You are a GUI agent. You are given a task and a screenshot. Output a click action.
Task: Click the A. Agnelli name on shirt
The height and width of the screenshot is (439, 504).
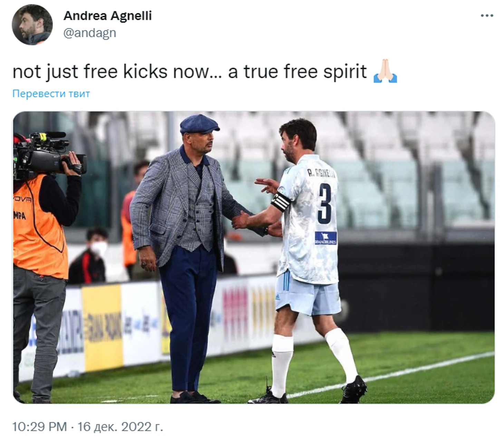(321, 174)
